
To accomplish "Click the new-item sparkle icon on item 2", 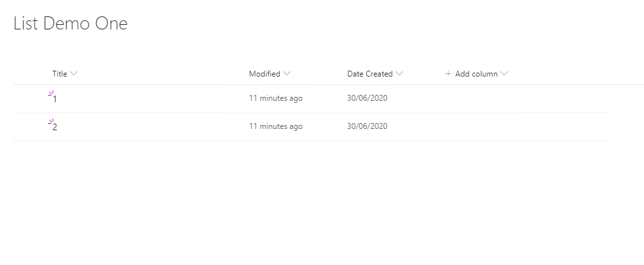I will point(51,122).
